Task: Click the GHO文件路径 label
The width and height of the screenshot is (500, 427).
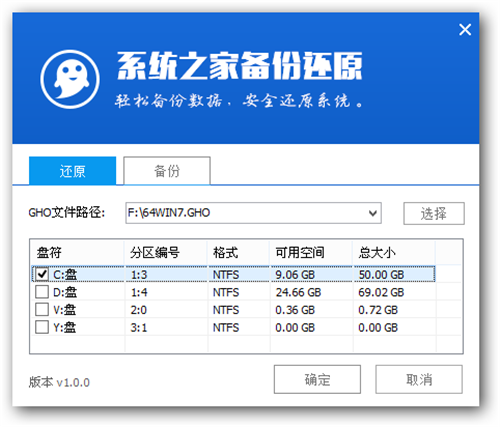Action: pyautogui.click(x=67, y=212)
